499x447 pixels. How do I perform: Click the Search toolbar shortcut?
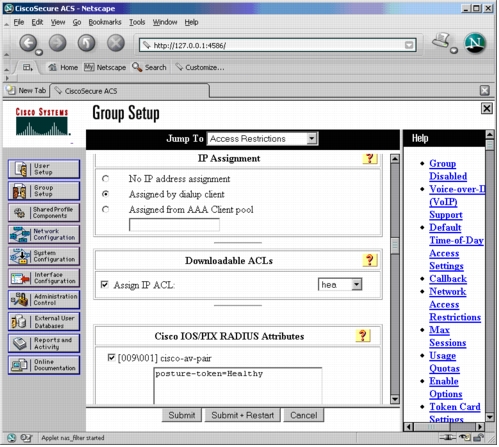point(149,68)
